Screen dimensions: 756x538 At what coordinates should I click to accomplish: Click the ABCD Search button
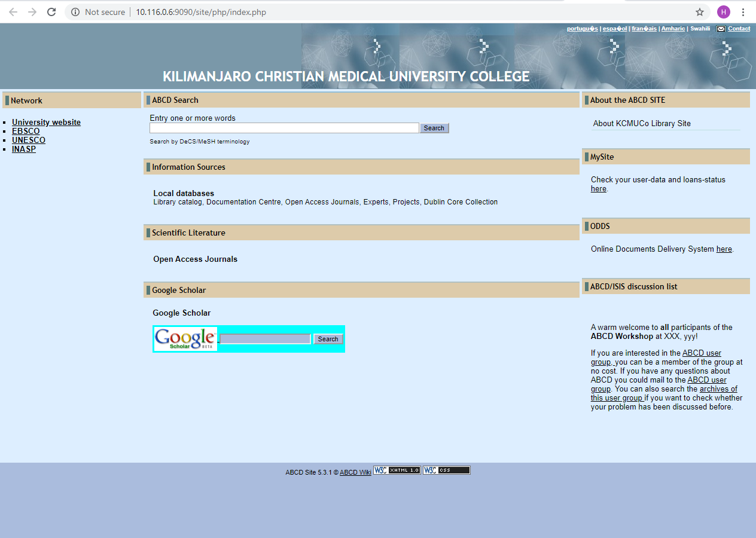[x=434, y=128]
